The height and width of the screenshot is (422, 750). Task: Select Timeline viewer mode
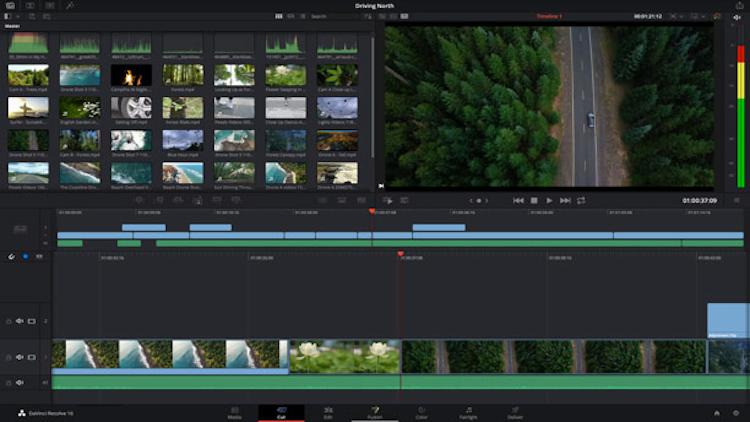pyautogui.click(x=405, y=16)
